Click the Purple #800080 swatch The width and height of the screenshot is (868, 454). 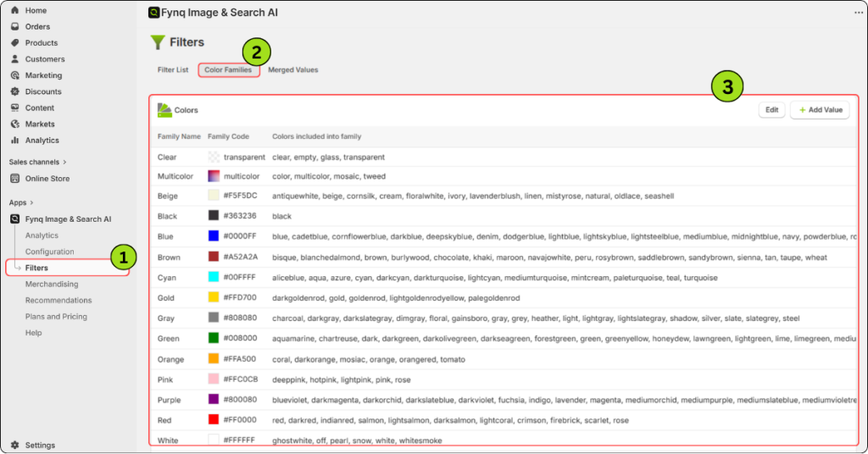coord(214,399)
